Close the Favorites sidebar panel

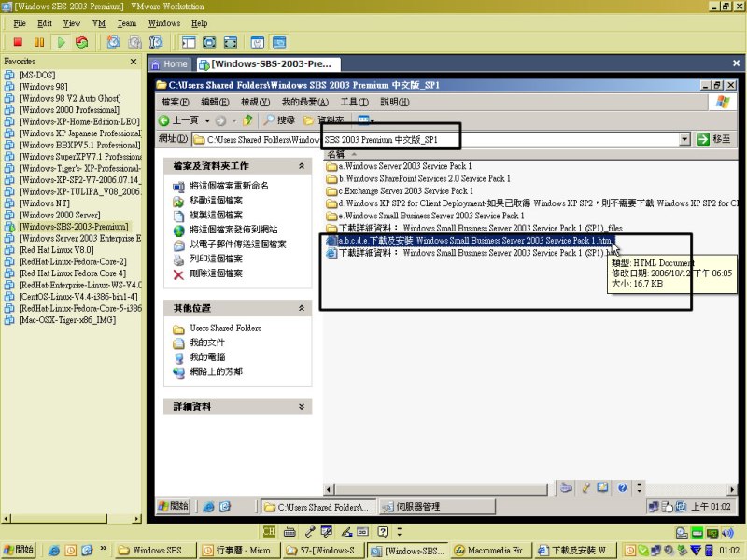[134, 62]
